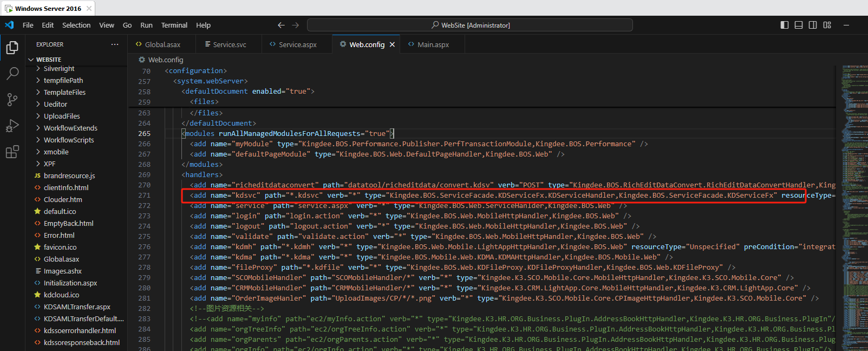
Task: Click the code minimap on the right
Action: (854, 208)
